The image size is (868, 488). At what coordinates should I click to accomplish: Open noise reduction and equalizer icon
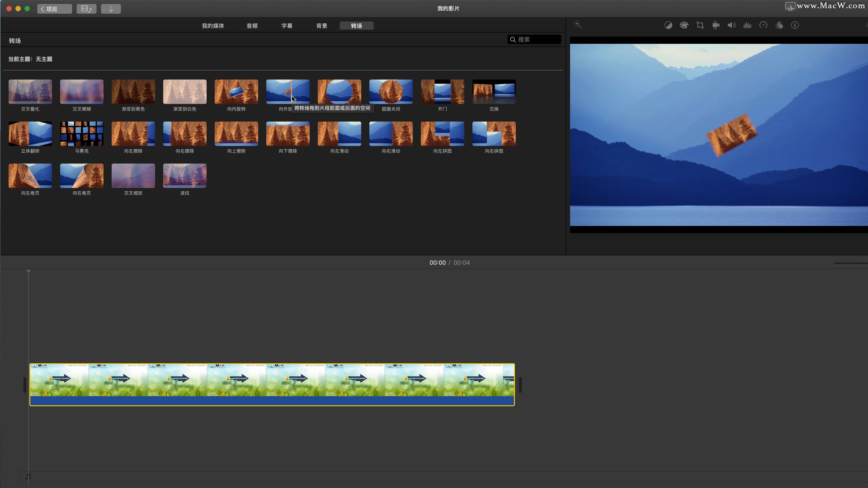[747, 25]
